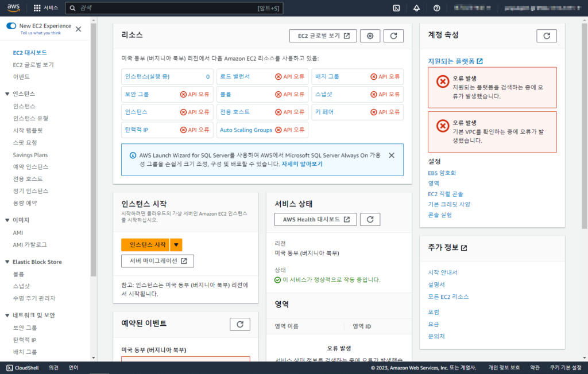
Task: Click the info icon in Launch Wizard banner
Action: point(133,155)
